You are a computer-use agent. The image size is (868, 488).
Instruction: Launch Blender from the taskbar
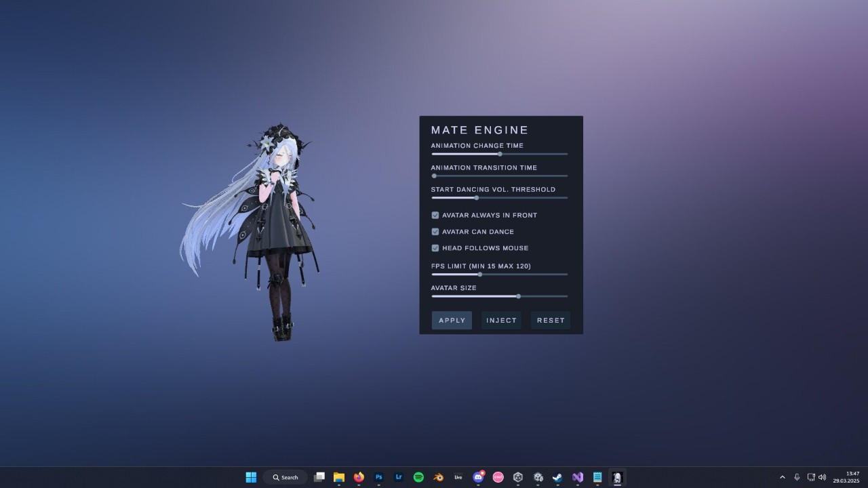coord(439,477)
